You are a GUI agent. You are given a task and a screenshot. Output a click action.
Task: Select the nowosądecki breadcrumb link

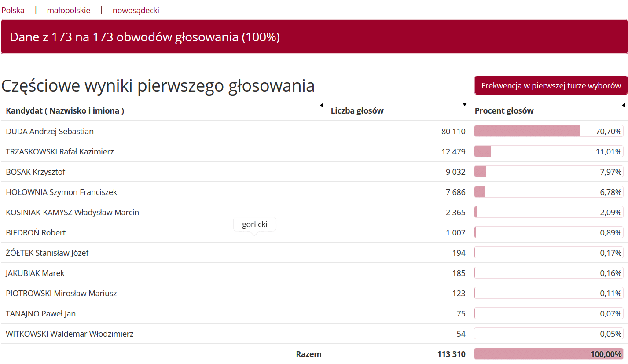click(x=136, y=11)
